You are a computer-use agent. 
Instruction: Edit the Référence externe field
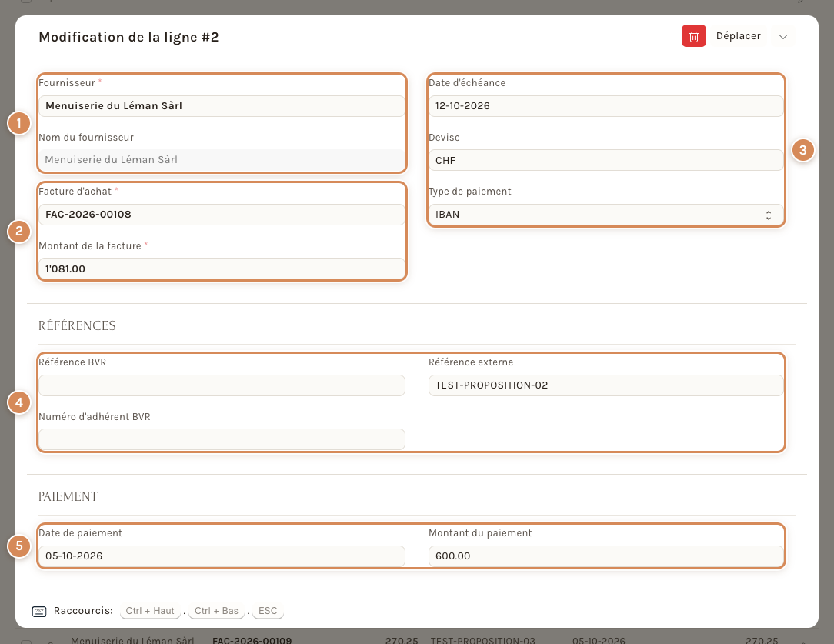click(x=605, y=385)
